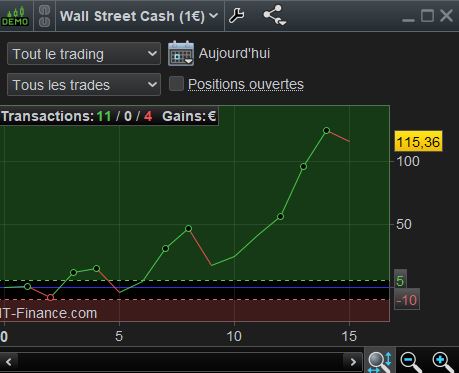Select the equity point at trade 12
Image resolution: width=459 pixels, height=373 pixels.
pyautogui.click(x=281, y=217)
